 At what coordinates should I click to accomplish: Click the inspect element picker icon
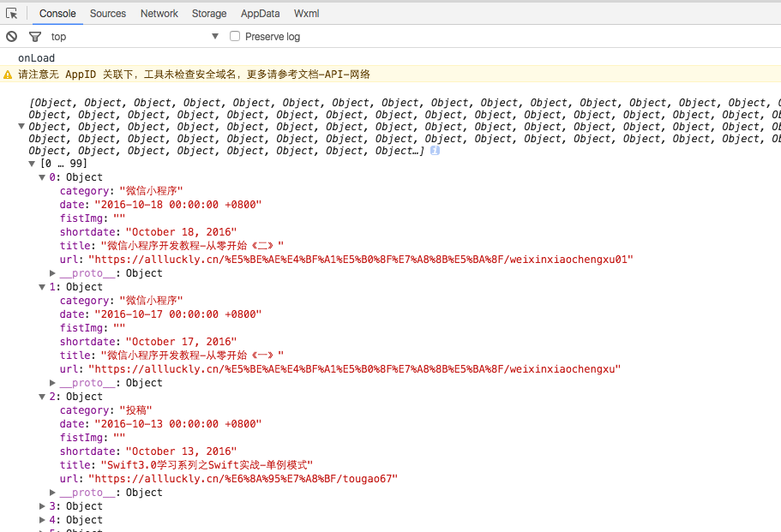pos(12,14)
